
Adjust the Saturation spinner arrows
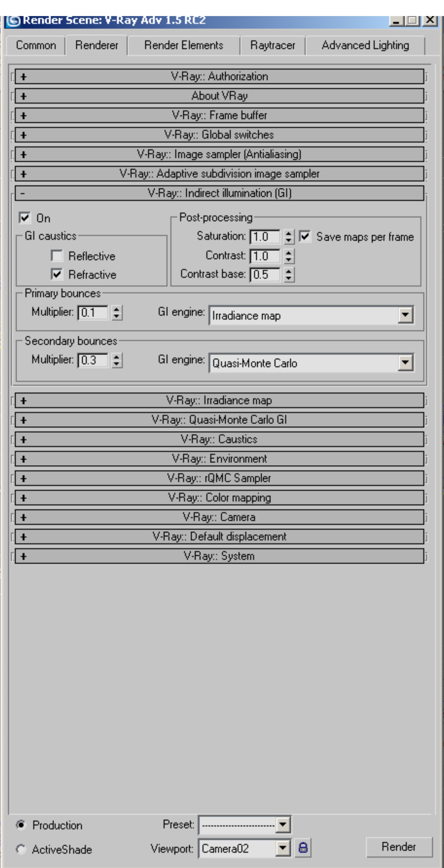289,236
